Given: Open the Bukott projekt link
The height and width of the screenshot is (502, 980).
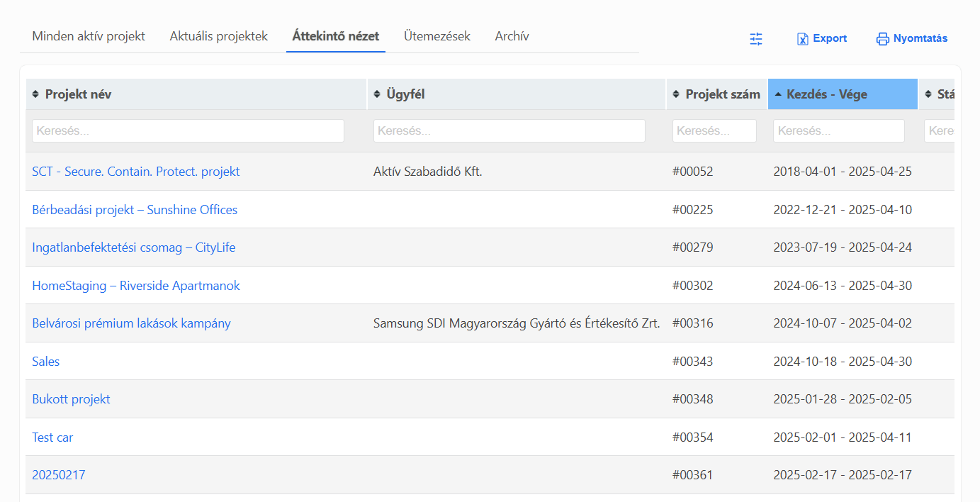Looking at the screenshot, I should 71,399.
